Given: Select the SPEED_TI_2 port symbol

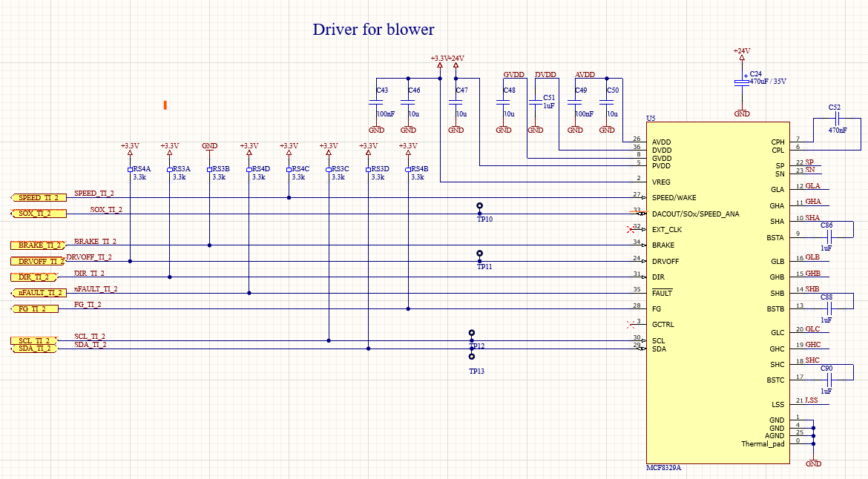Looking at the screenshot, I should pos(39,197).
